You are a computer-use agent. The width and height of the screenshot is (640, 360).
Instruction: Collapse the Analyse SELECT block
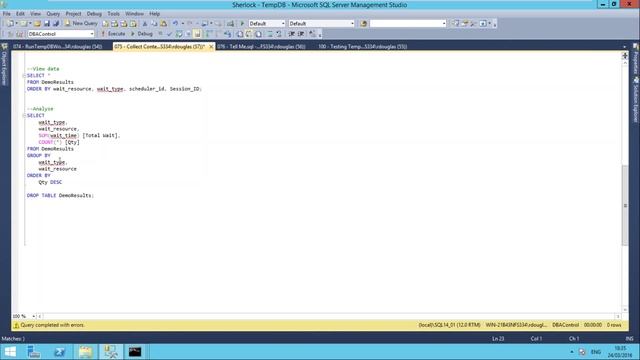(x=24, y=116)
